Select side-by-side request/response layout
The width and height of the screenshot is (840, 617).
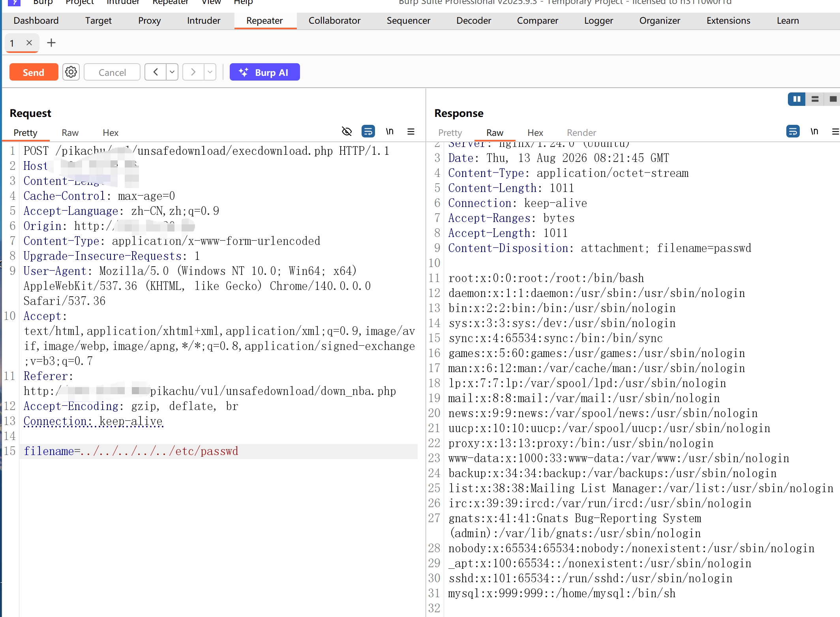pyautogui.click(x=797, y=99)
